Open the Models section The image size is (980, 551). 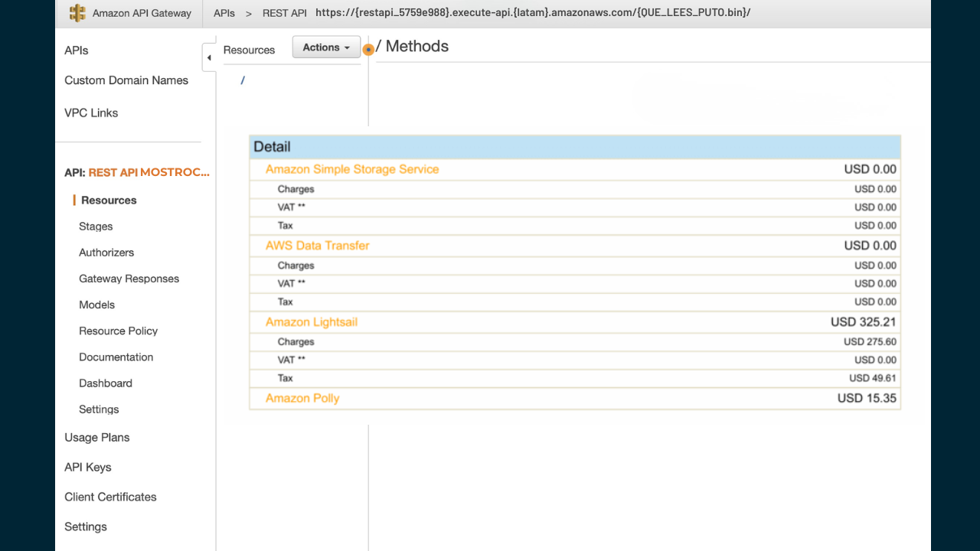[97, 305]
